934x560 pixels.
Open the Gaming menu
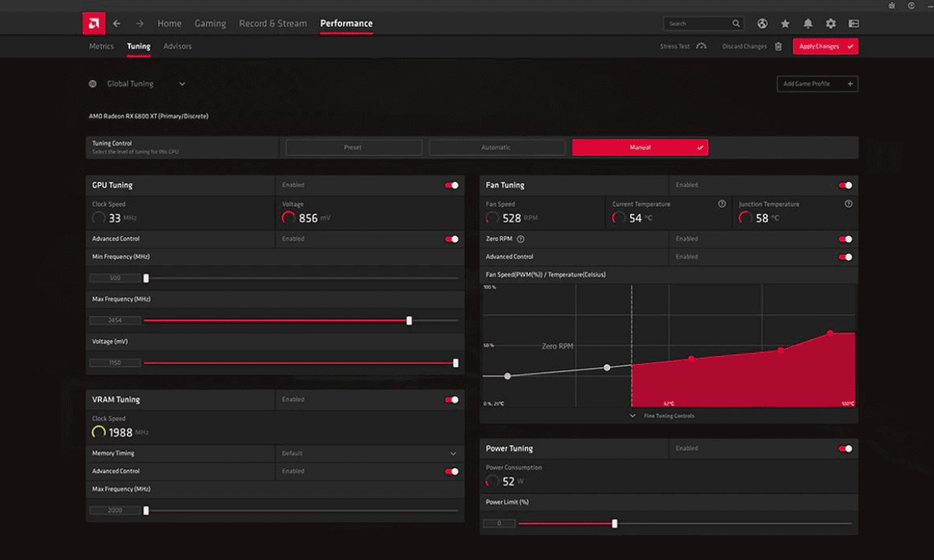coord(210,23)
